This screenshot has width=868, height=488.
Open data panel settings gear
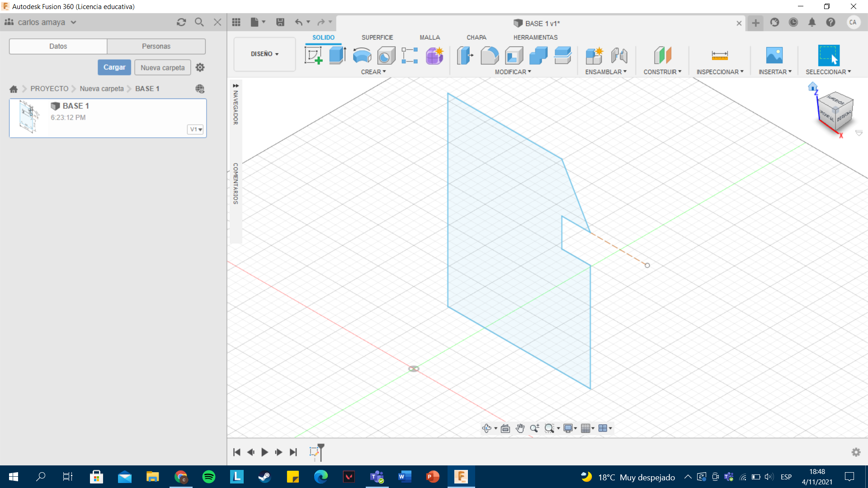(x=200, y=67)
